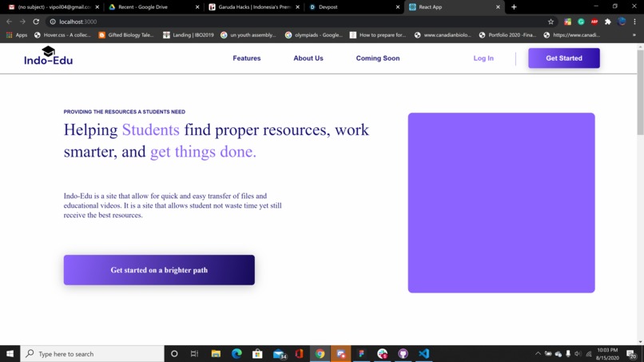This screenshot has width=644, height=362.
Task: Go back with the browser back arrow
Action: point(9,22)
